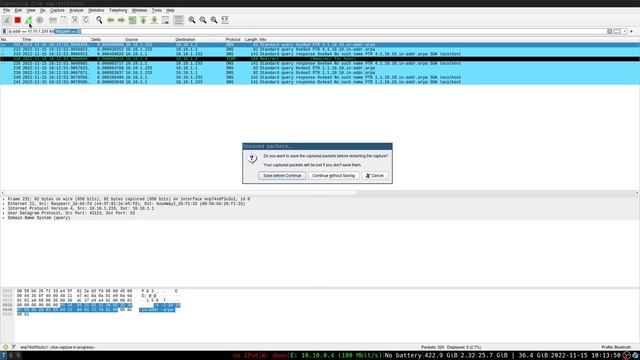Click the Start capture shark fin icon
Image resolution: width=640 pixels, height=360 pixels.
(x=7, y=20)
